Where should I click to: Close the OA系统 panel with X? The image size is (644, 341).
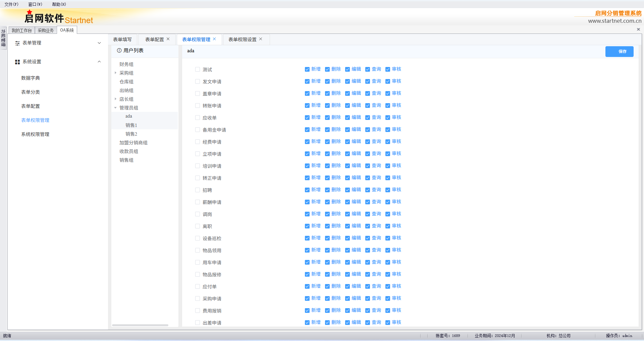point(638,29)
